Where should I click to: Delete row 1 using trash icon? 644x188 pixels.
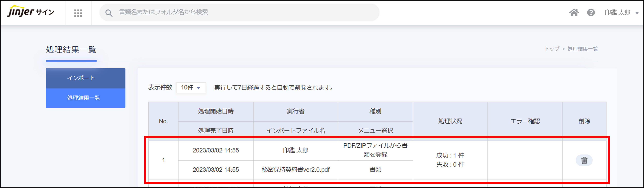(x=584, y=160)
